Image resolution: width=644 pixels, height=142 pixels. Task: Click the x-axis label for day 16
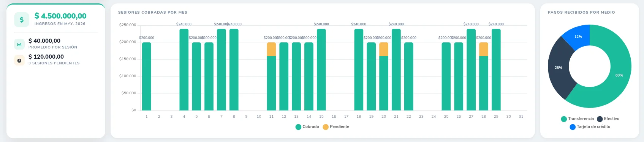[334, 117]
